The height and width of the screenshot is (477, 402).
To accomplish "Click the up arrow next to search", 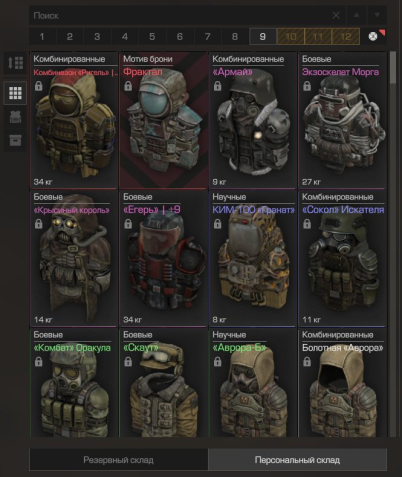I will click(x=357, y=15).
